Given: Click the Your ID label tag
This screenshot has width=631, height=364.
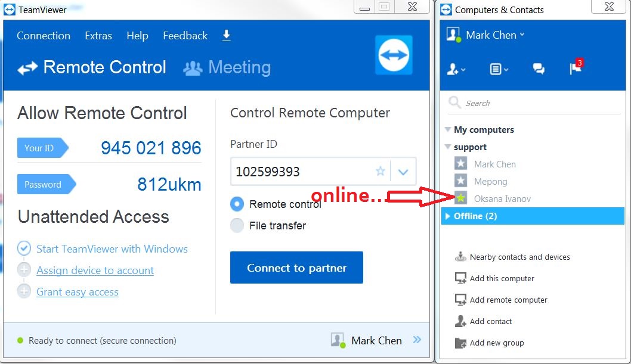Looking at the screenshot, I should pyautogui.click(x=42, y=148).
